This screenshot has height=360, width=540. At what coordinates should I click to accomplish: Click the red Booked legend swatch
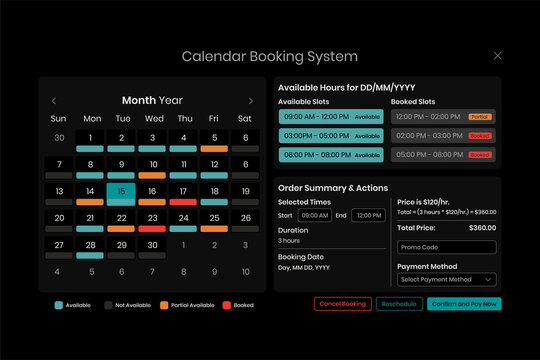(x=227, y=305)
